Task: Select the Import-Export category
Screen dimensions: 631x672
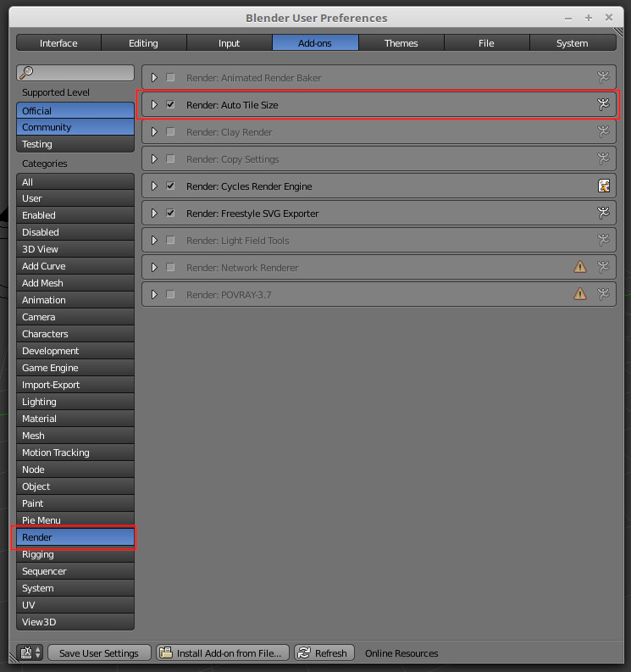Action: 75,385
